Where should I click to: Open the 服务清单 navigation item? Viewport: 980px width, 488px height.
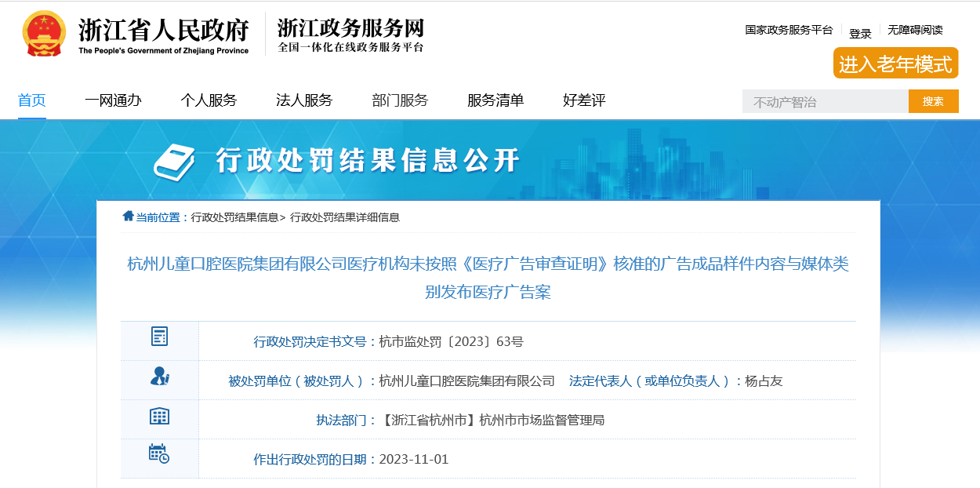coord(495,100)
